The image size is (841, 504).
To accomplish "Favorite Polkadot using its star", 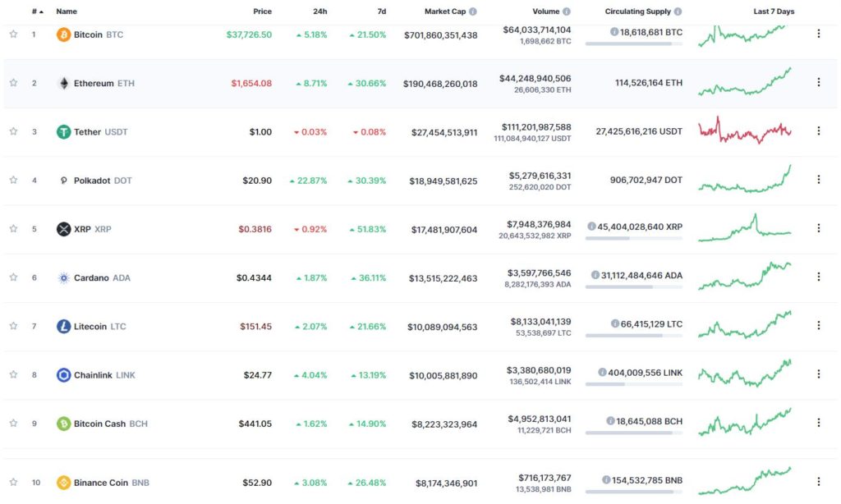I will pos(13,180).
